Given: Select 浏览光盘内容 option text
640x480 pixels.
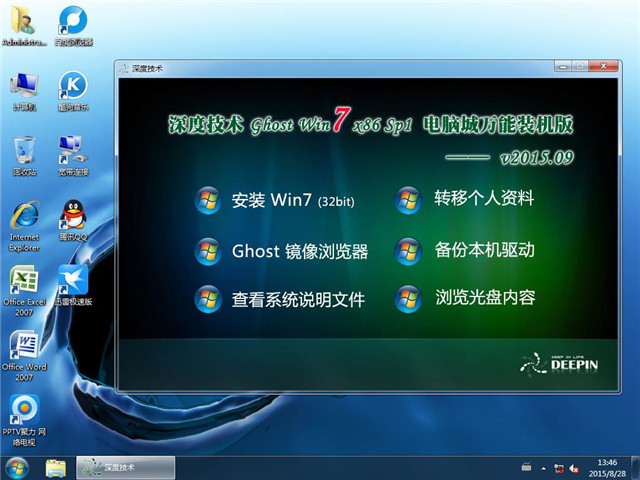Looking at the screenshot, I should tap(485, 297).
